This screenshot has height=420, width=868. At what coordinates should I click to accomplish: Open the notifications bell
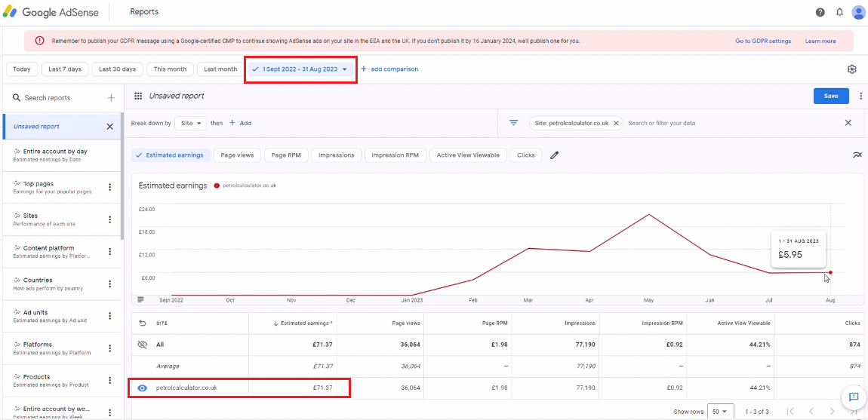tap(839, 12)
